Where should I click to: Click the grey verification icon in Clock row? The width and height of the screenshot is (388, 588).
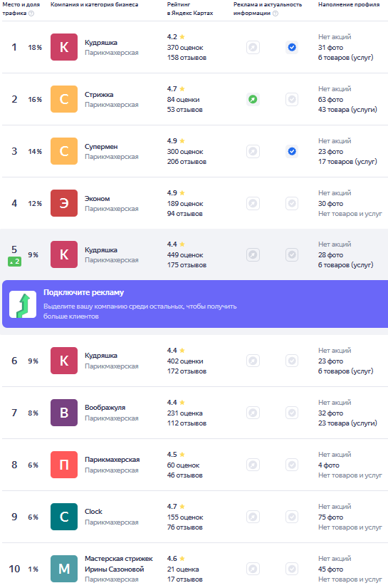(x=292, y=517)
